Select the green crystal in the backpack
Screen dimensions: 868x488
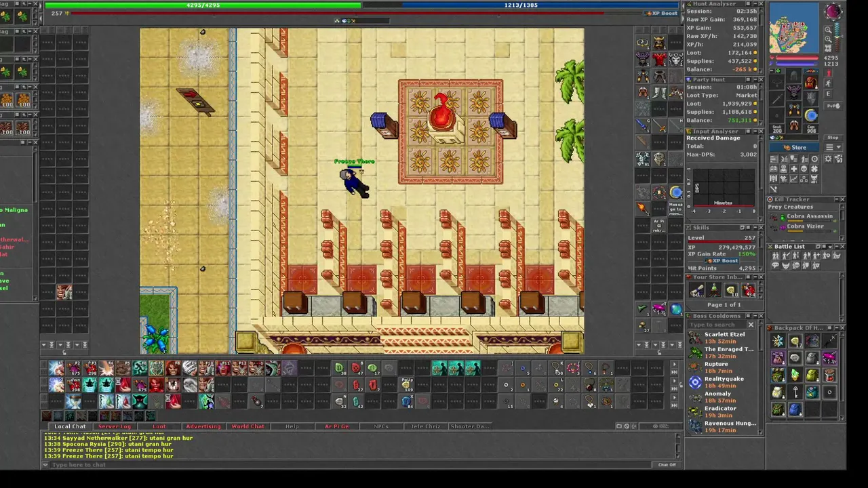click(795, 375)
